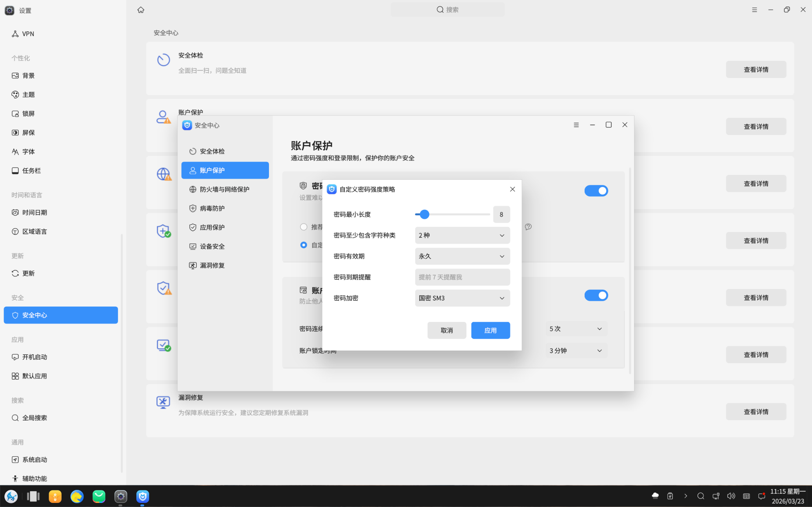The width and height of the screenshot is (812, 507).
Task: Toggle off password strength protection switch
Action: [x=596, y=191]
